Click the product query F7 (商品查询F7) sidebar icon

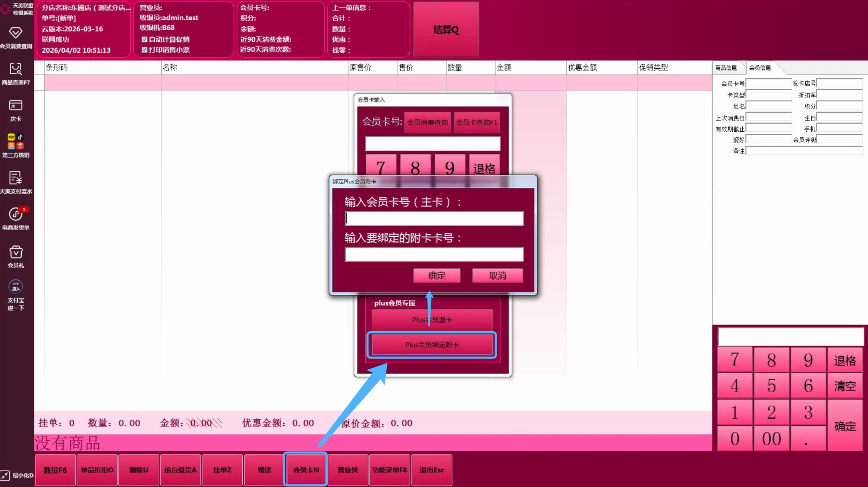pyautogui.click(x=16, y=74)
